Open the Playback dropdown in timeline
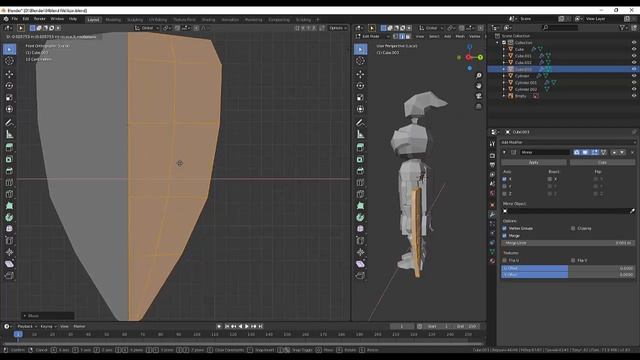Viewport: 640px width, 360px height. pos(27,327)
